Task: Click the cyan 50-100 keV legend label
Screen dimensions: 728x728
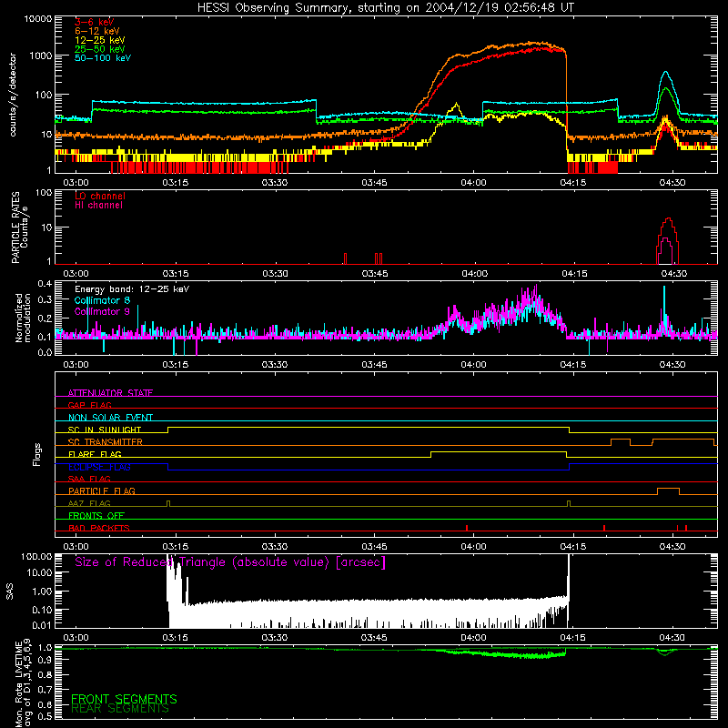Action: click(x=103, y=58)
